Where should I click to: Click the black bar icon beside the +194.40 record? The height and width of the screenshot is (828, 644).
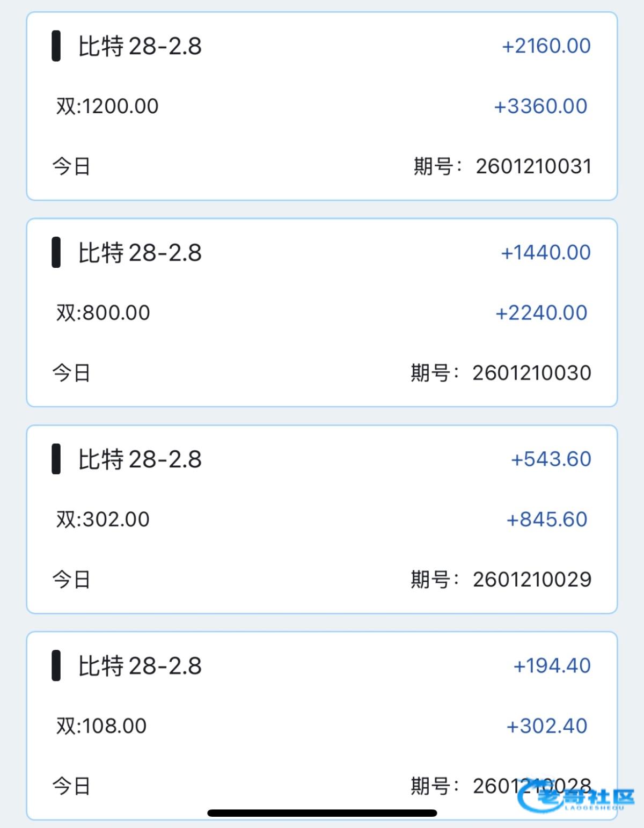click(x=56, y=665)
